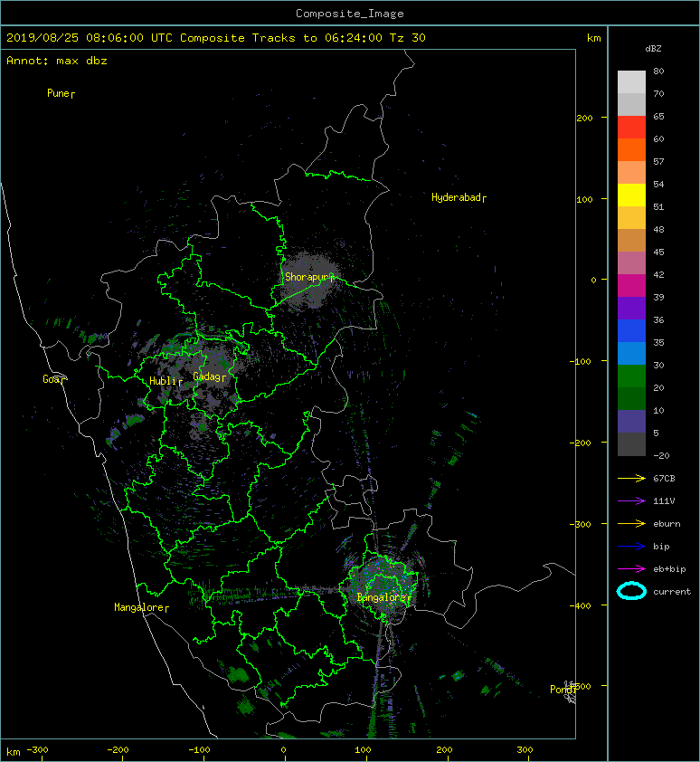Select the dusty pink 42–45 dBZ swatch
700x762 pixels.
point(631,263)
